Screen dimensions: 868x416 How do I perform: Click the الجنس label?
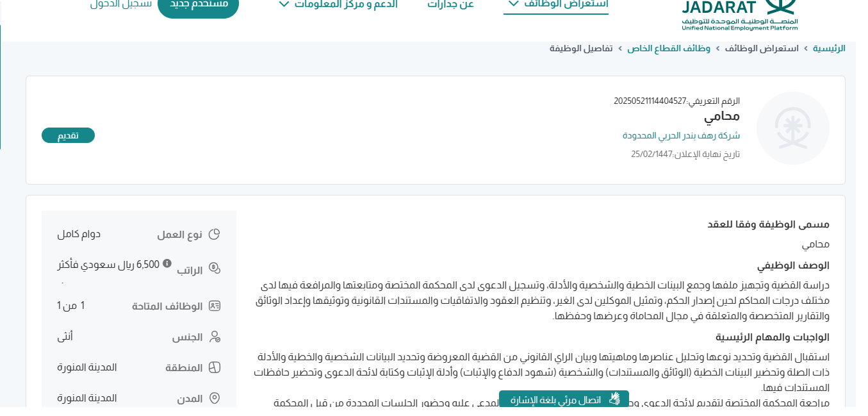[188, 337]
